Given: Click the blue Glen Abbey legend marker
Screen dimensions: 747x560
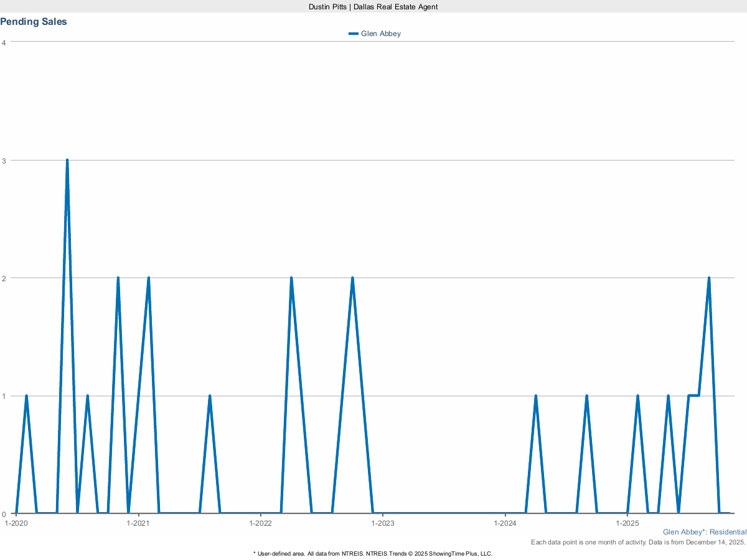Looking at the screenshot, I should [x=354, y=34].
